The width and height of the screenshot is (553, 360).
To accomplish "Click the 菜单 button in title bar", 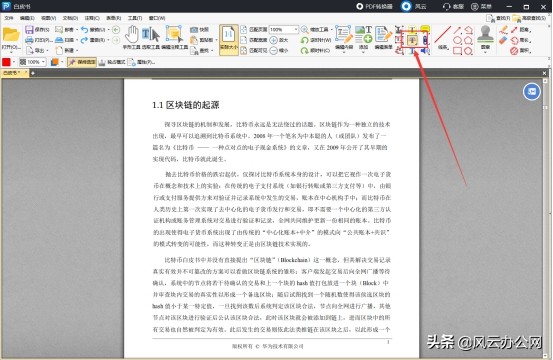I will pyautogui.click(x=481, y=6).
